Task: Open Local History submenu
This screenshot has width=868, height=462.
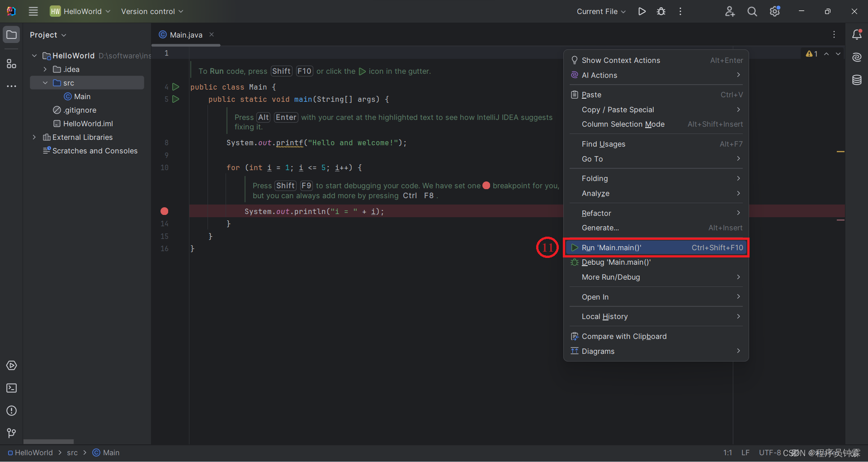Action: click(x=656, y=316)
